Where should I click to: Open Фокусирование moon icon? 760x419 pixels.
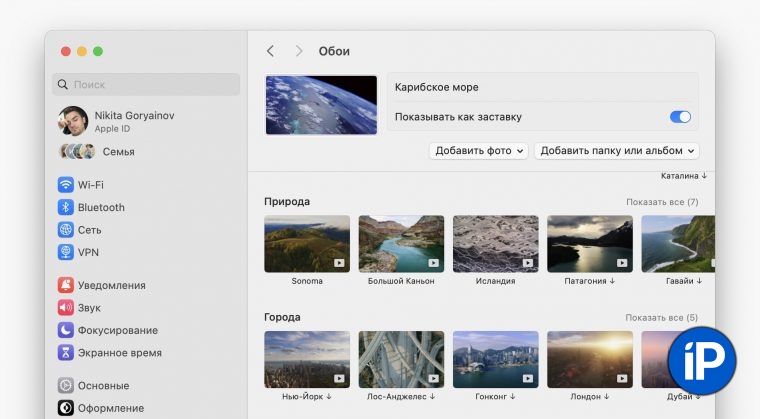(x=66, y=330)
